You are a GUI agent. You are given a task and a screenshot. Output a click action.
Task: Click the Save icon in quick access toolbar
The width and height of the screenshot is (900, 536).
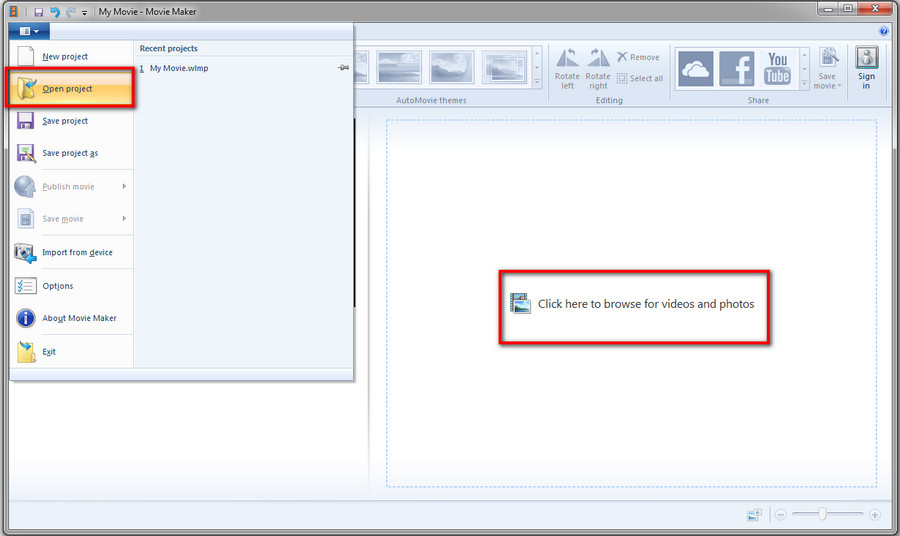tap(38, 12)
